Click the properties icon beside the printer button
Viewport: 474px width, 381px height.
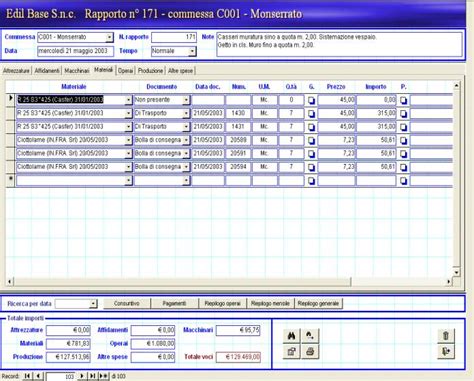[292, 352]
